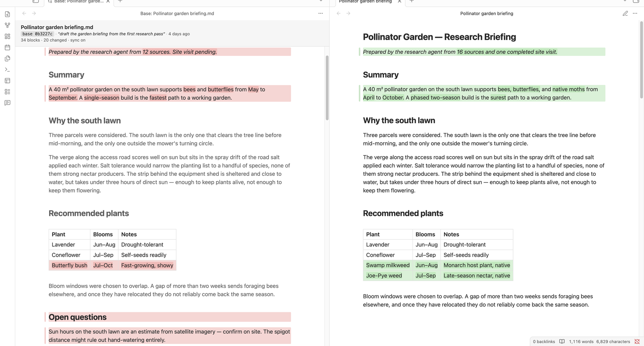Image resolution: width=644 pixels, height=346 pixels.
Task: Open graph view from left ribbon
Action: (x=7, y=25)
